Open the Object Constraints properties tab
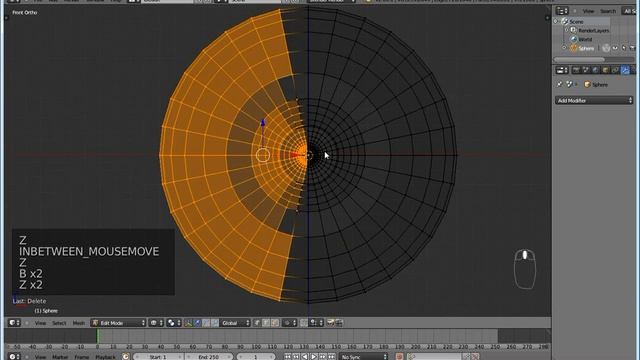 point(615,70)
